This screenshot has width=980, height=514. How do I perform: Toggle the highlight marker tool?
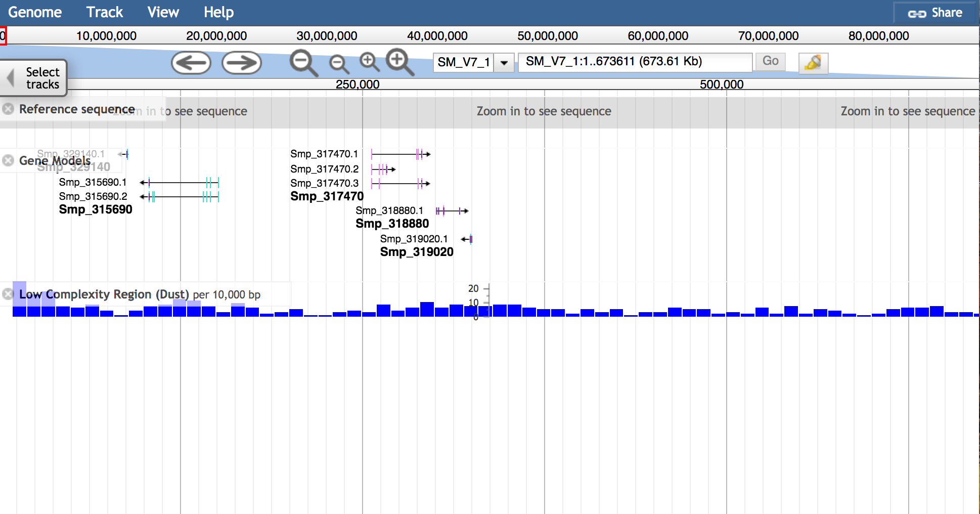pos(813,63)
